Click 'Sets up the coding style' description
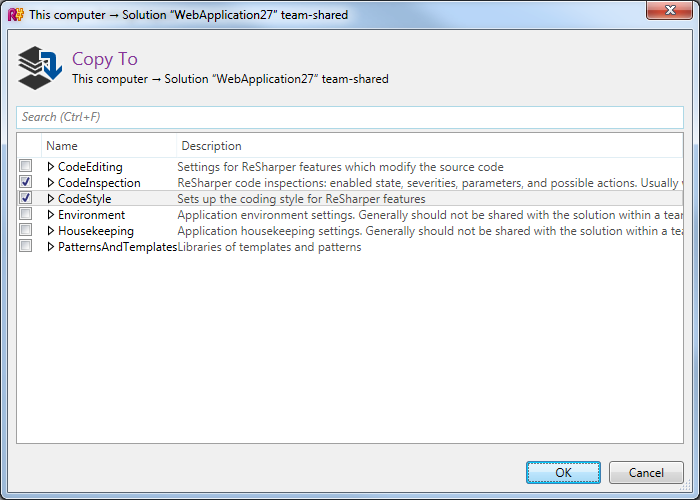Image resolution: width=700 pixels, height=500 pixels. tap(301, 199)
